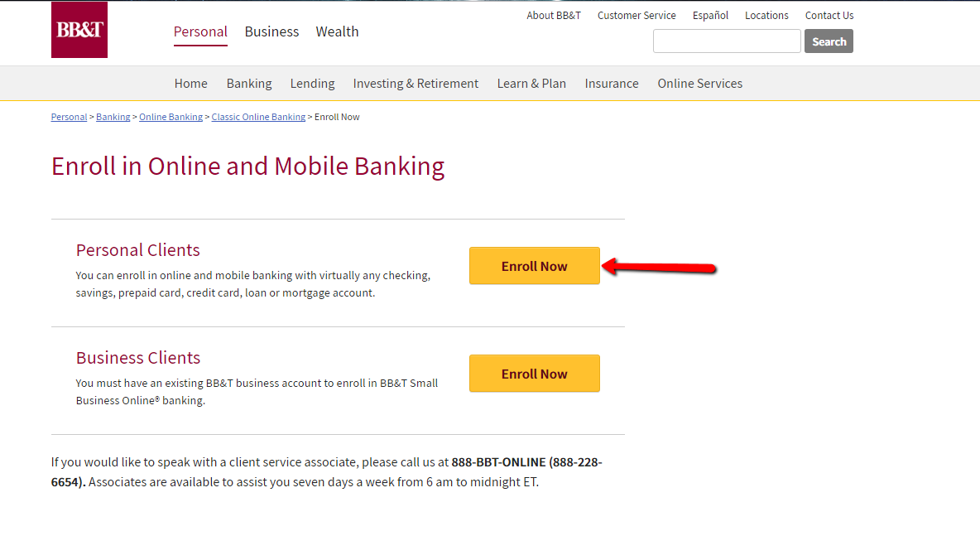
Task: Switch site language via Español link
Action: [x=710, y=15]
